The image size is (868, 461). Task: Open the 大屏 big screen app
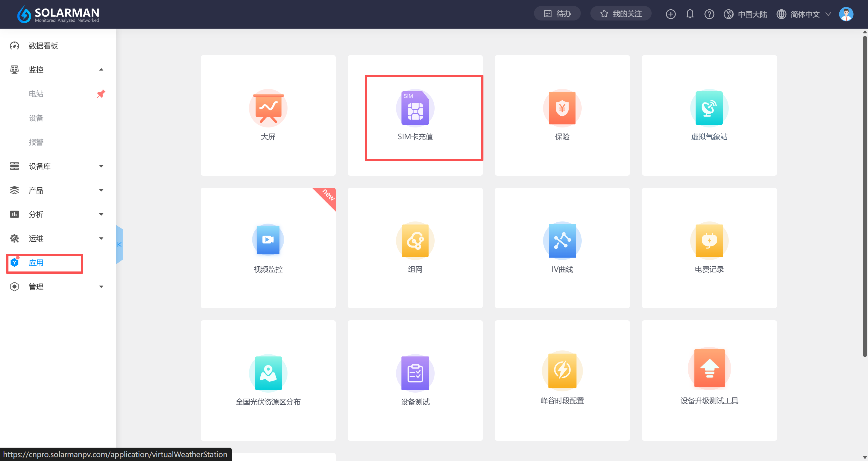[x=268, y=108]
